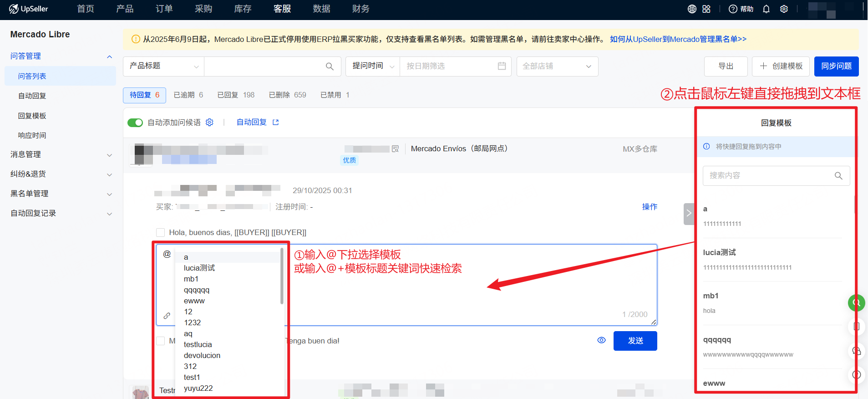
Task: Click the 发送 send button
Action: [x=635, y=341]
